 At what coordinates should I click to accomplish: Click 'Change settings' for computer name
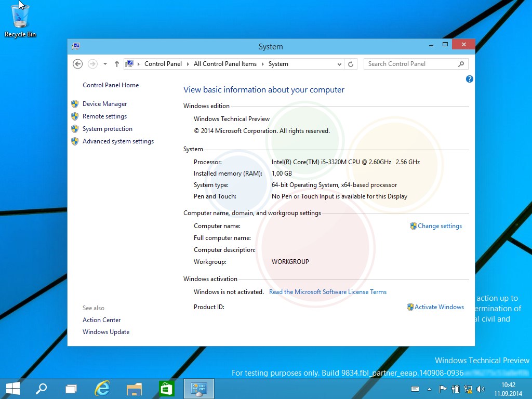440,226
